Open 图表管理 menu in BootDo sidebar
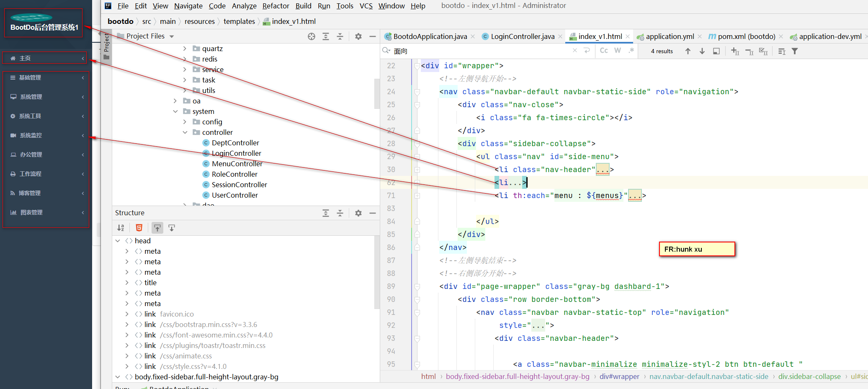 tap(46, 212)
